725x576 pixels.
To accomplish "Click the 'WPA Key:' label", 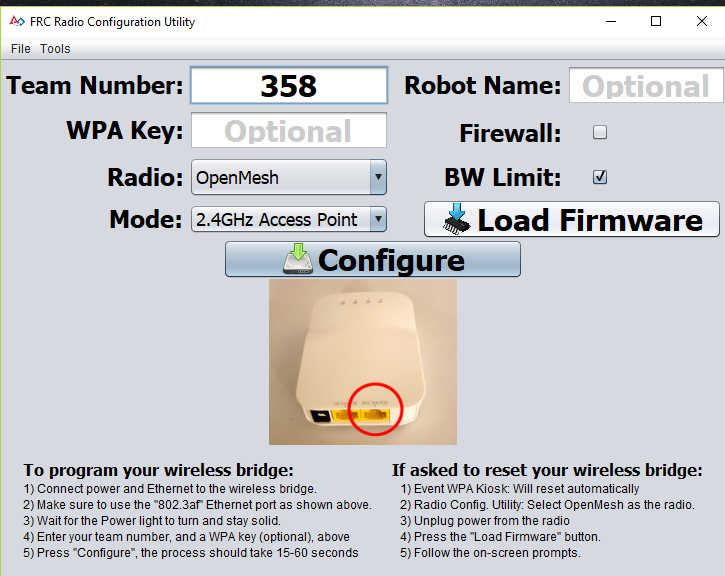I will coord(125,130).
